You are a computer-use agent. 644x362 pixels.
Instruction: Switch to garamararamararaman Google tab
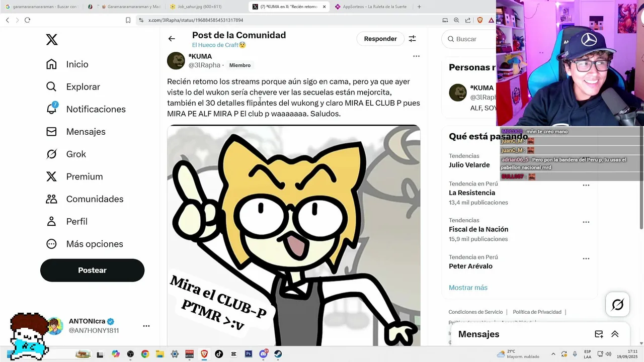(x=42, y=7)
